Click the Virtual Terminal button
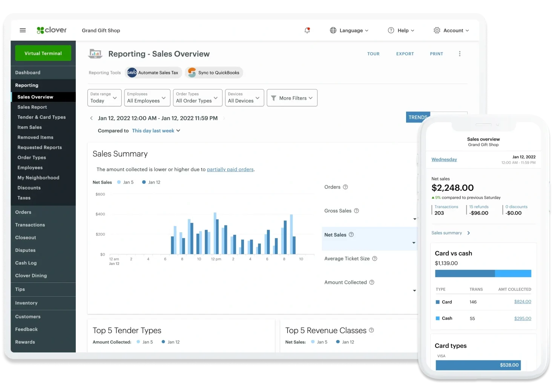The image size is (555, 392). click(x=43, y=53)
